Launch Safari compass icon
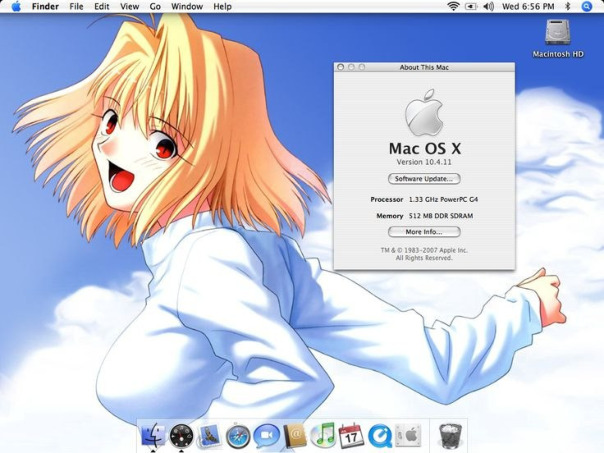Viewport: 604px width, 453px height. [x=238, y=435]
